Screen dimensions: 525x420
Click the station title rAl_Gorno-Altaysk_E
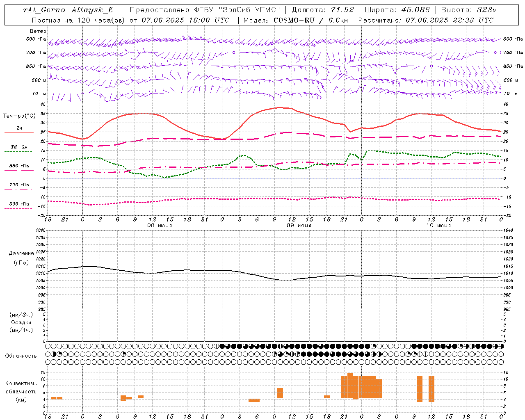(x=68, y=10)
